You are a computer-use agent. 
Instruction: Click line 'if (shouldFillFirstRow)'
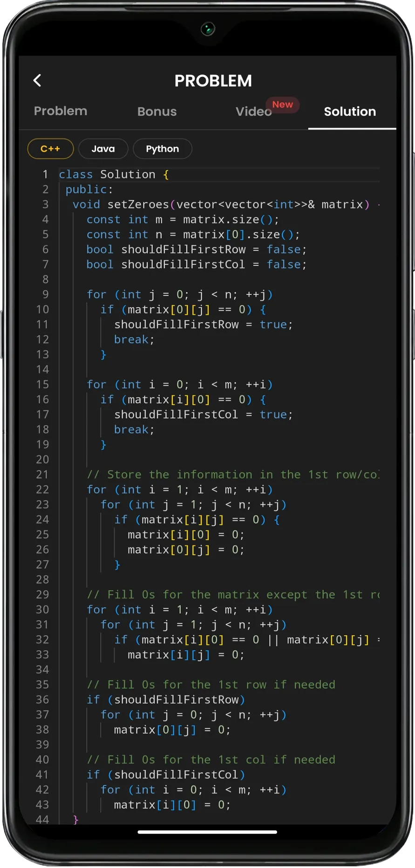pos(165,699)
